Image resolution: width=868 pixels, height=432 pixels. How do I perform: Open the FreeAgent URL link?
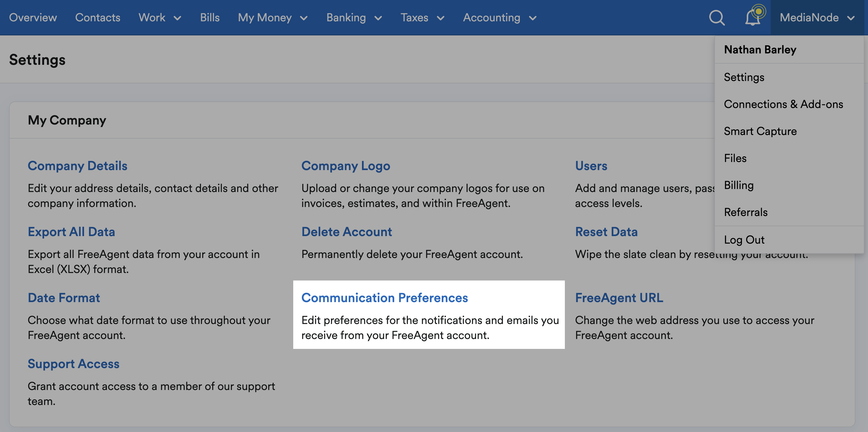pyautogui.click(x=619, y=298)
